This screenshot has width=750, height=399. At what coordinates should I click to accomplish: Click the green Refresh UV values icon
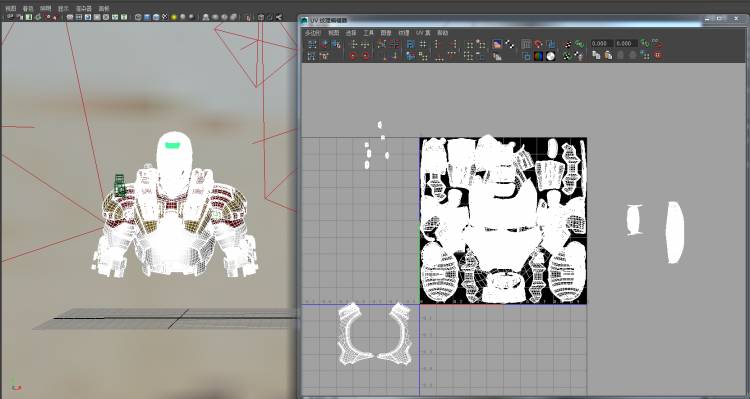click(x=645, y=44)
